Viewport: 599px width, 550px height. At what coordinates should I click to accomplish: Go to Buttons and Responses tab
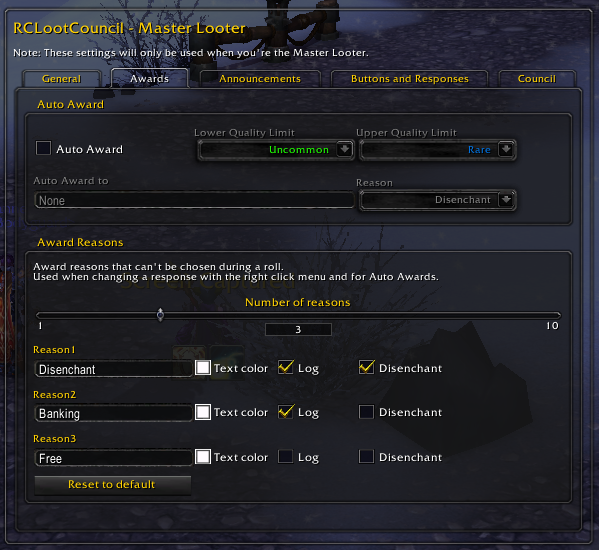coord(410,79)
